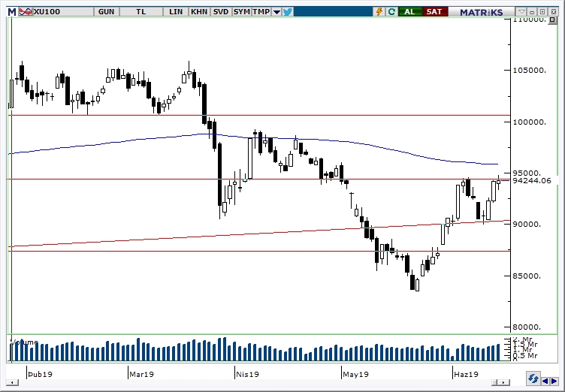Click the blue right arrow navigation icon

(554, 381)
